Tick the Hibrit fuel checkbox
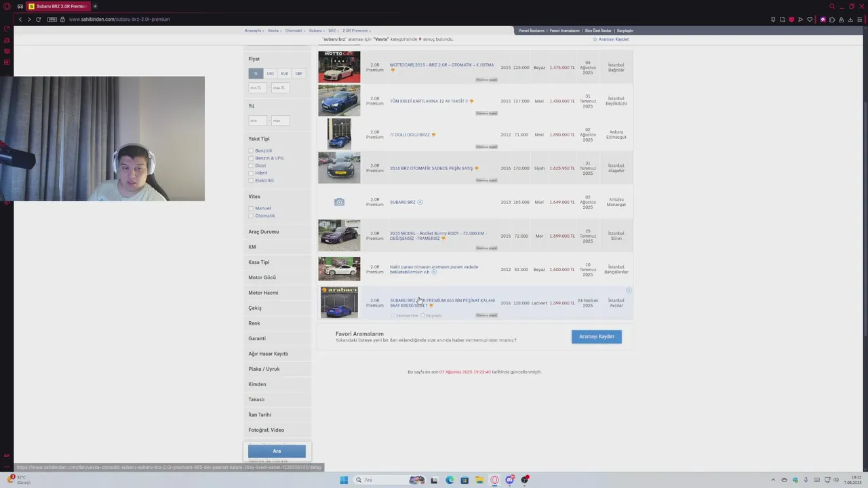868x488 pixels. [251, 173]
